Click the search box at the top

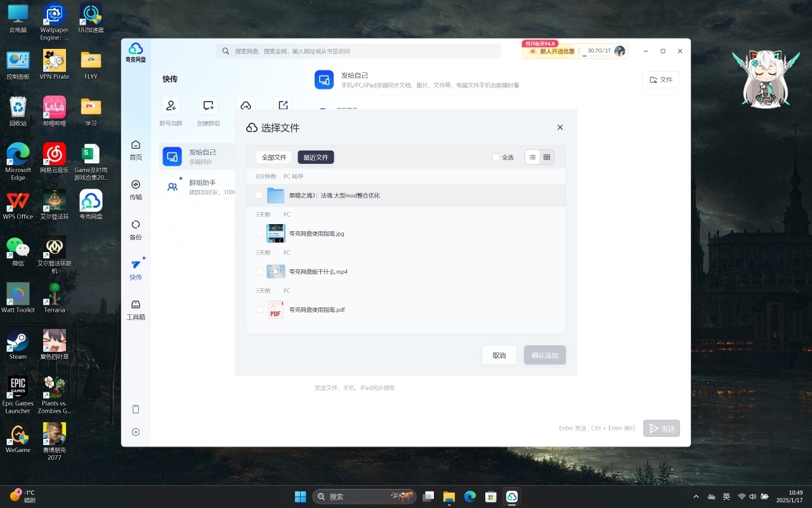tap(359, 51)
